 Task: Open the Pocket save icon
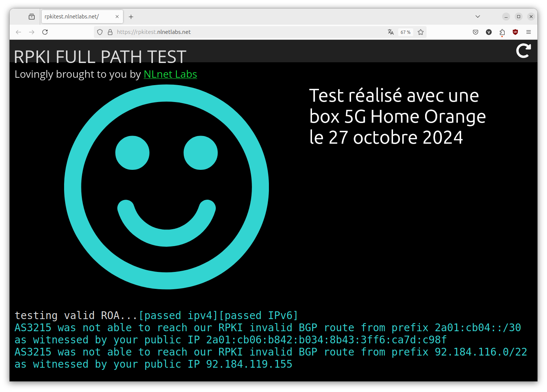click(476, 32)
